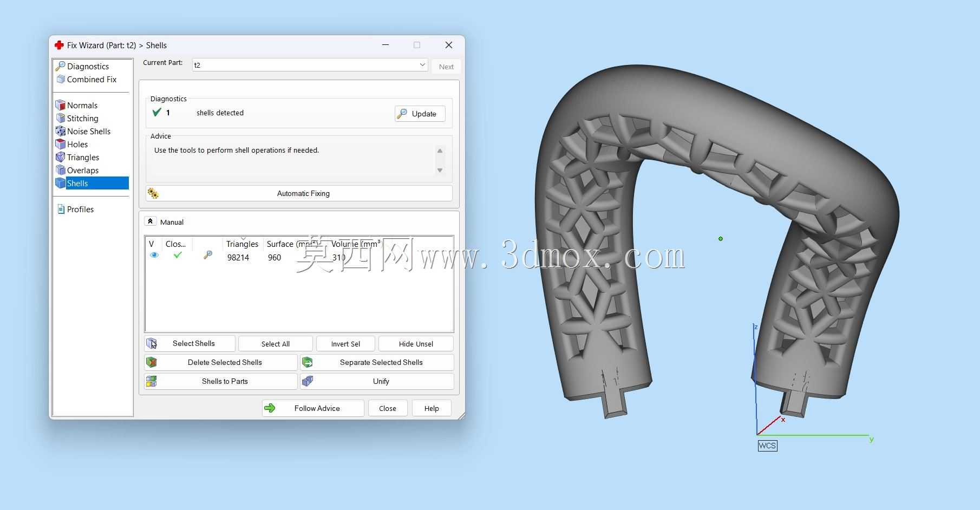Sort by Surface column header
This screenshot has height=510, width=980.
pyautogui.click(x=292, y=244)
